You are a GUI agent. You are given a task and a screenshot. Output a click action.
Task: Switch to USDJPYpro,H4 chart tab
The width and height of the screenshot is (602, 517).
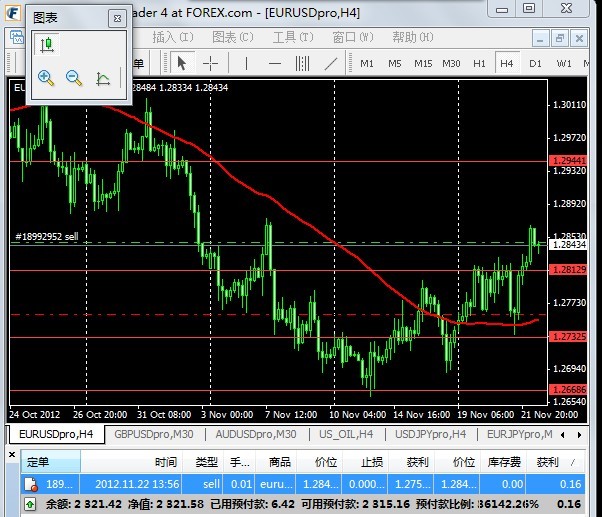(430, 434)
